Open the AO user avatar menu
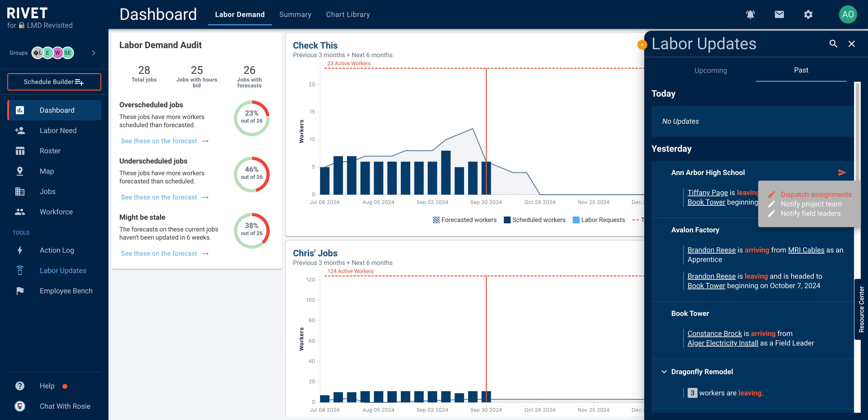Viewport: 868px width, 420px height. [x=848, y=14]
